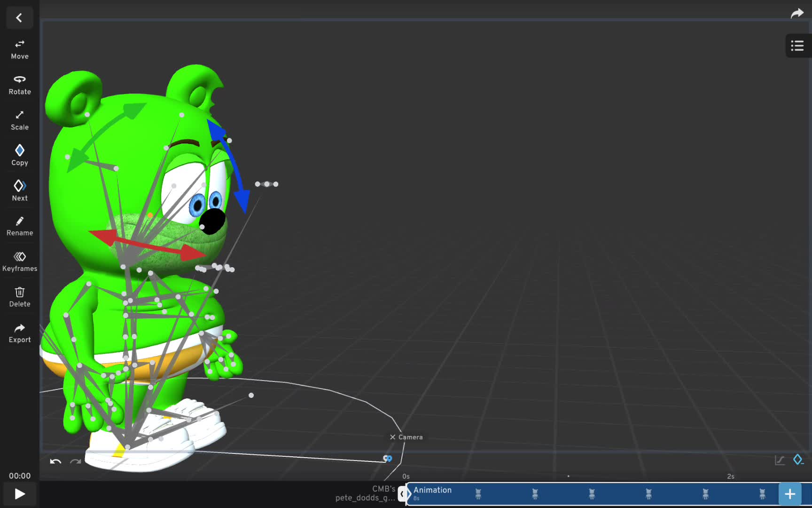
Task: Undo the last action
Action: coord(55,461)
